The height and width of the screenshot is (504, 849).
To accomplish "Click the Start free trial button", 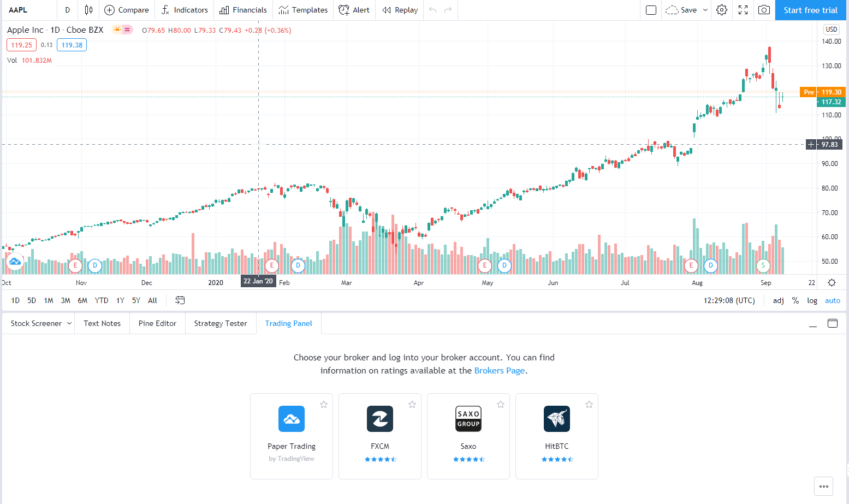I will [x=810, y=10].
